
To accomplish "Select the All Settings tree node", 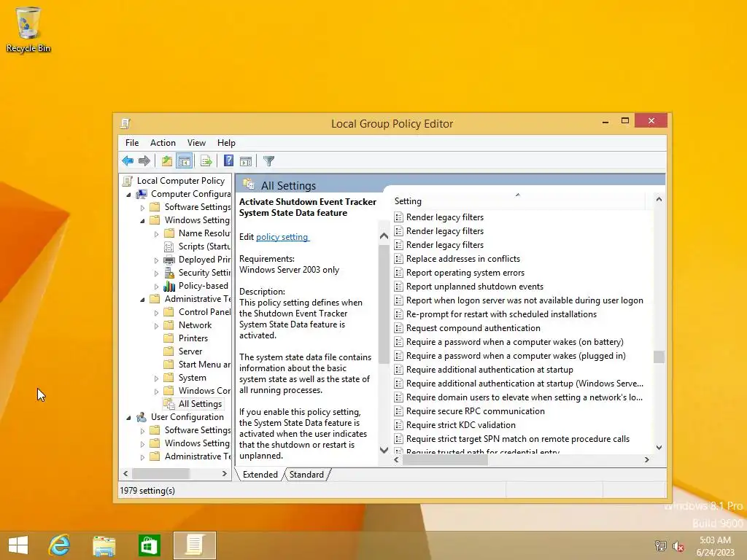I will click(x=200, y=404).
